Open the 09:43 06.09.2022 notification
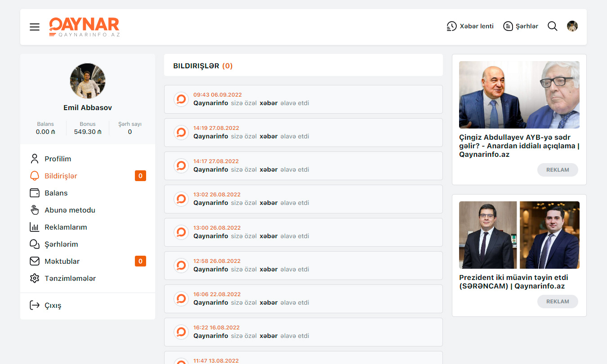The image size is (607, 364). point(303,99)
